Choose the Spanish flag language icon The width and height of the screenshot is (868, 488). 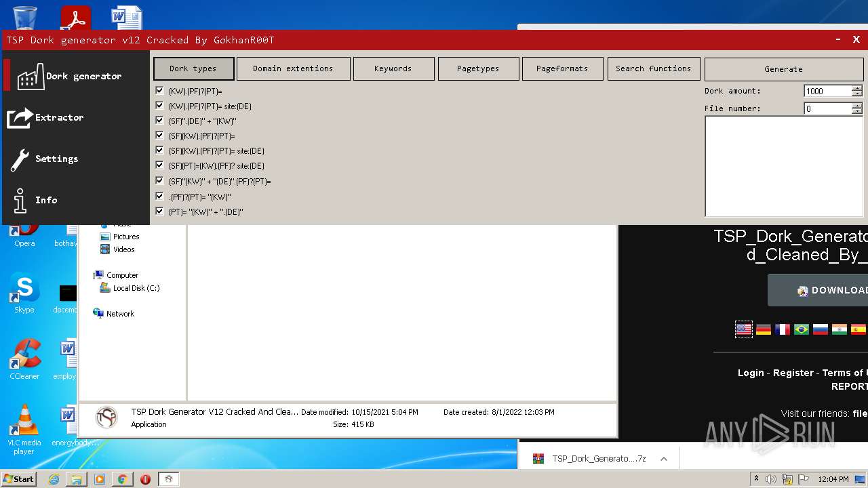click(859, 329)
